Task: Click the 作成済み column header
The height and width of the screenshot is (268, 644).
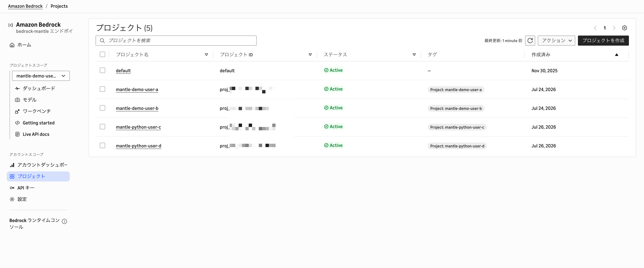Action: (541, 55)
